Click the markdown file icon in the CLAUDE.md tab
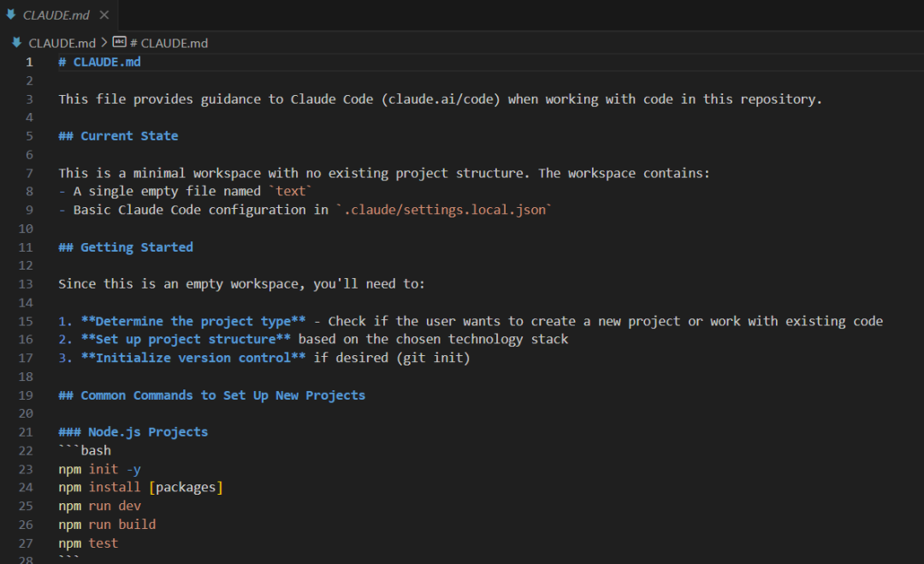The width and height of the screenshot is (924, 564). click(11, 15)
